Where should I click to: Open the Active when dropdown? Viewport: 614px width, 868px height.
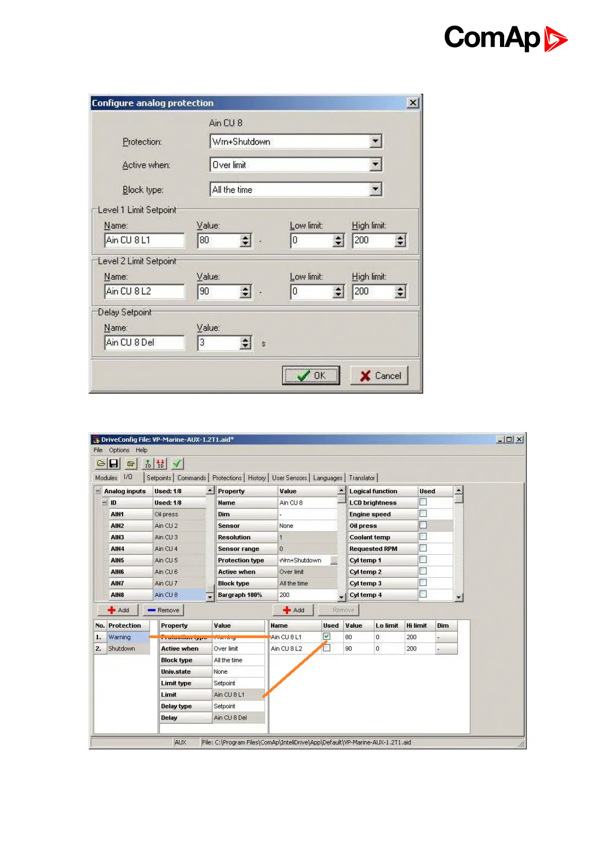(376, 165)
